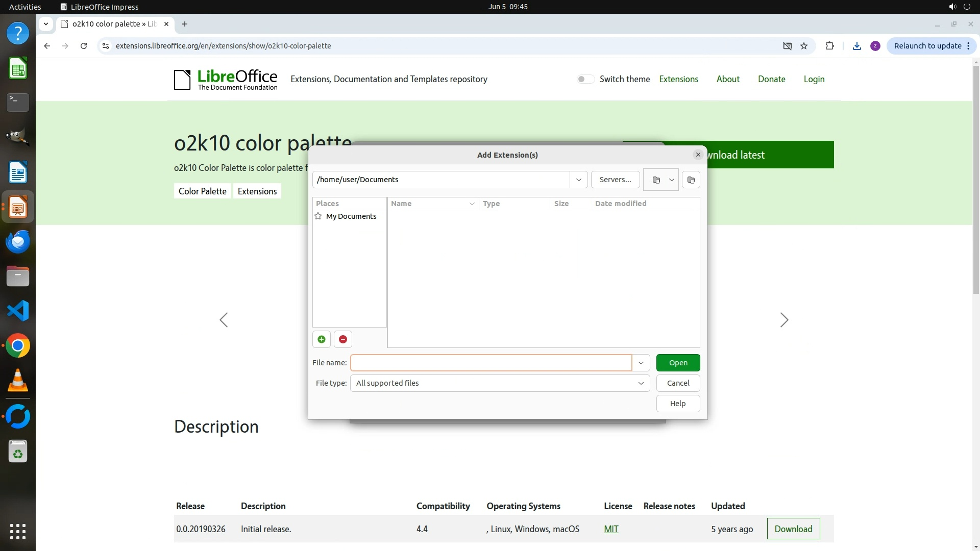Open the Chrome downloads icon

[x=857, y=46]
